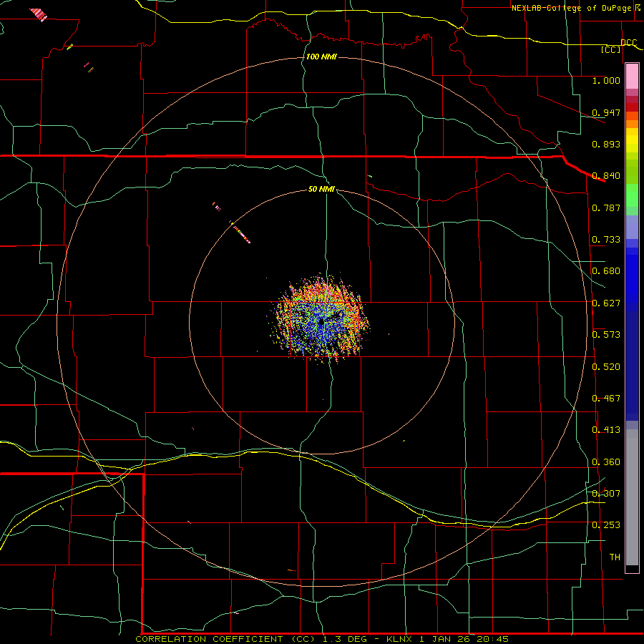This screenshot has width=644, height=644.
Task: Click the DCC label above the color scale
Action: [628, 42]
